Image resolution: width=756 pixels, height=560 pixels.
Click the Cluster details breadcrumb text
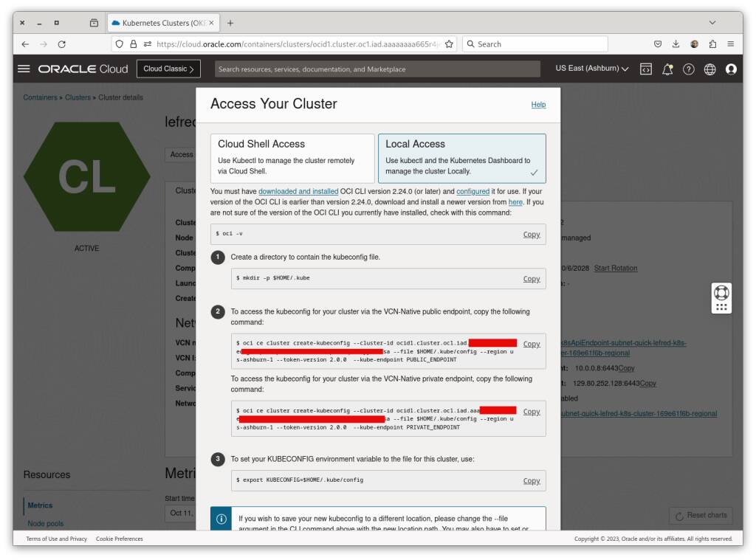(x=120, y=97)
